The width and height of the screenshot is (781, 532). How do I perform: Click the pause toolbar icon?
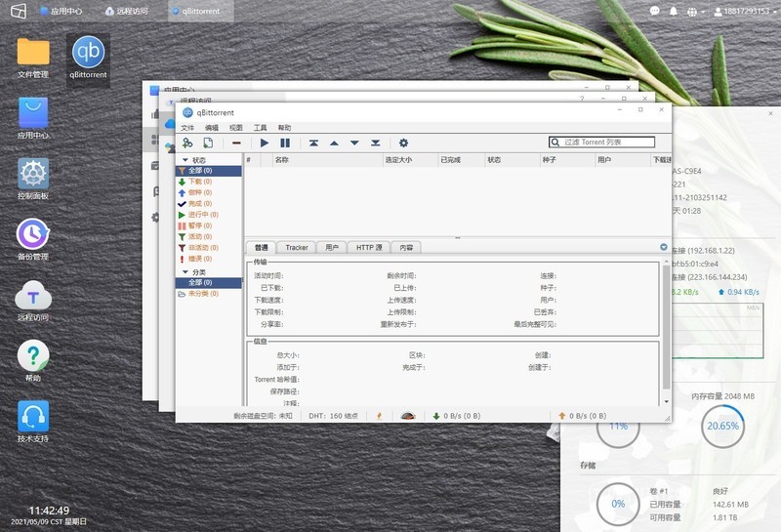[x=284, y=143]
